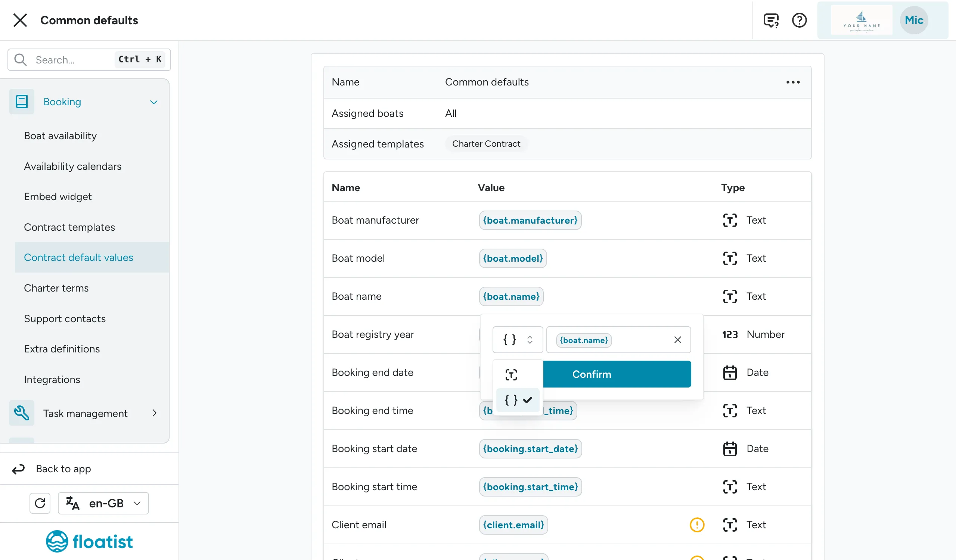
Task: Collapse the Booking section chevron
Action: (153, 102)
